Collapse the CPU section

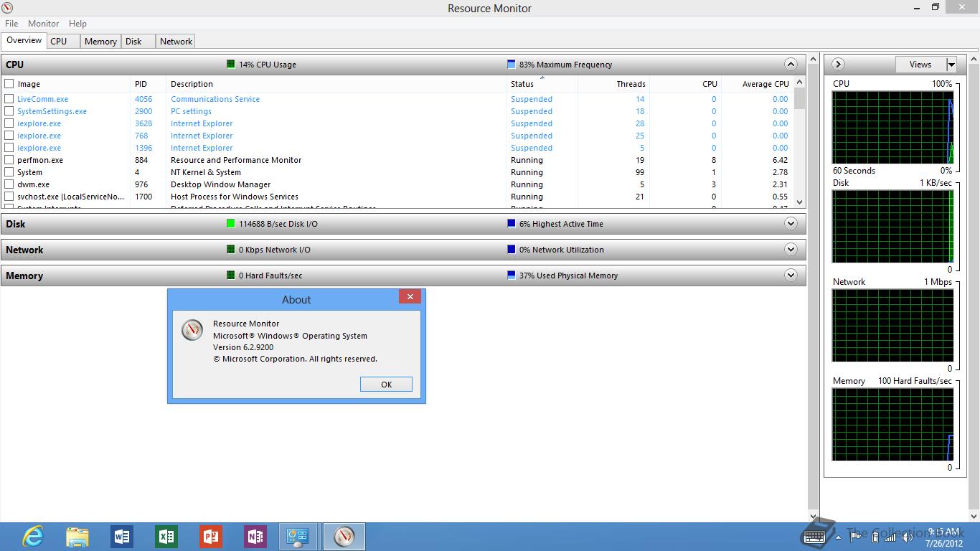pyautogui.click(x=791, y=64)
